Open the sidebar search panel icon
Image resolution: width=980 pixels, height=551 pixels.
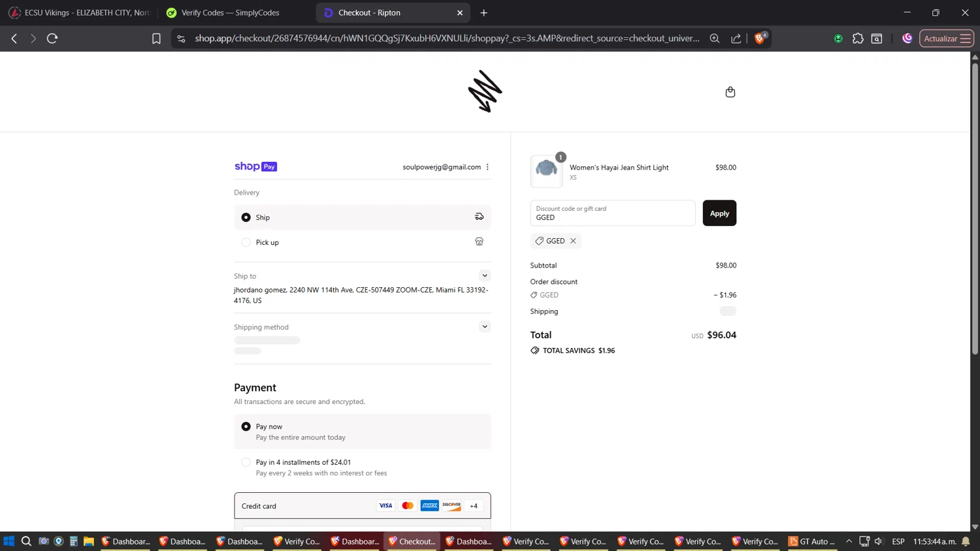877,39
